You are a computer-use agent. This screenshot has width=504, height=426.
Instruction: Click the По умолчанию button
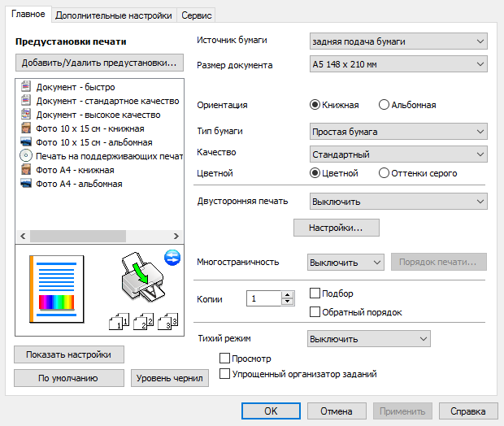tap(69, 378)
